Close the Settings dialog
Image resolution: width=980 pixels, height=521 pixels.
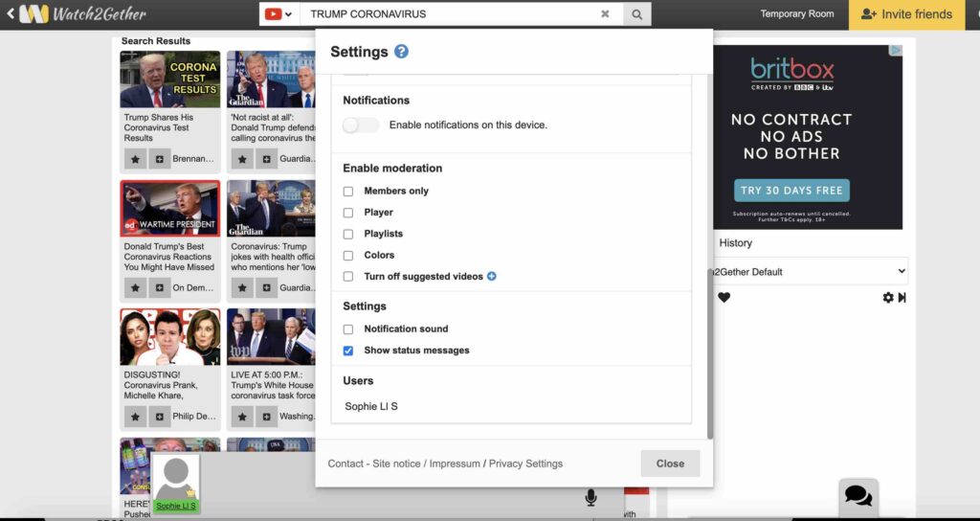tap(670, 464)
